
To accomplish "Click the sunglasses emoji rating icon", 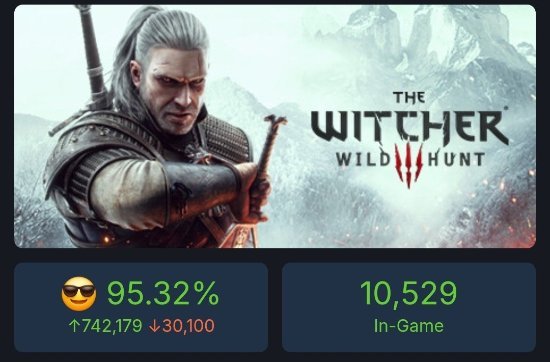I will click(79, 294).
